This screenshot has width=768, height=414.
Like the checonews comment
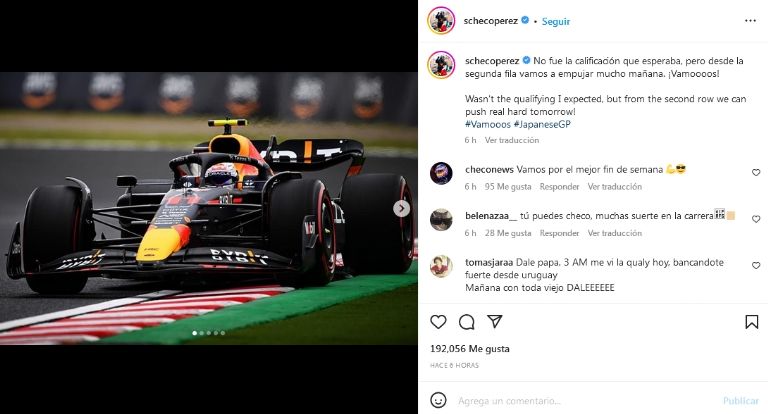tap(756, 172)
